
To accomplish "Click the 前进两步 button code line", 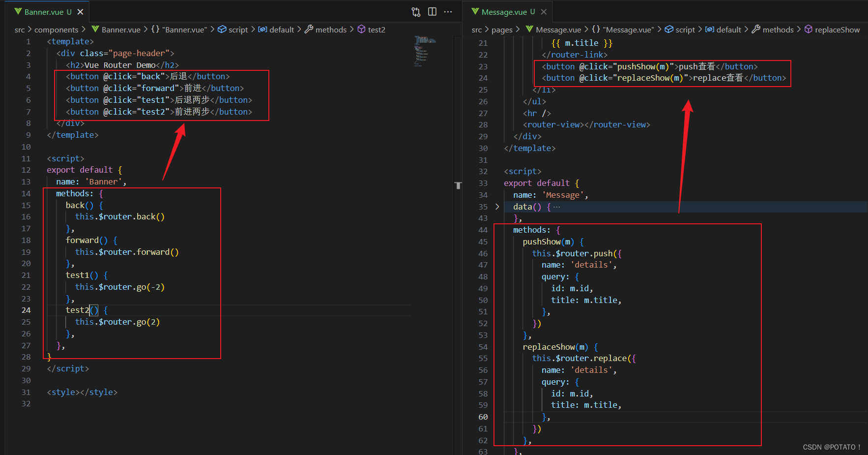I will click(159, 112).
